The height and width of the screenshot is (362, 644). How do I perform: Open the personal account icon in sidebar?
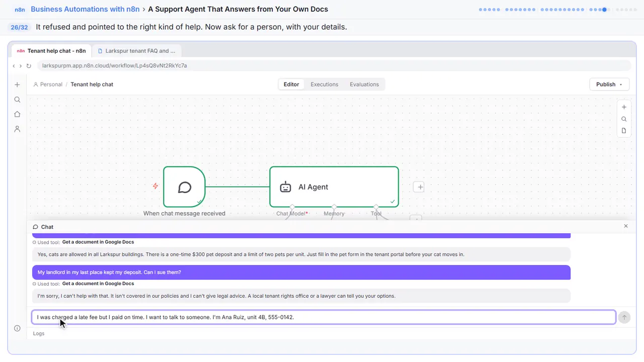click(x=17, y=129)
